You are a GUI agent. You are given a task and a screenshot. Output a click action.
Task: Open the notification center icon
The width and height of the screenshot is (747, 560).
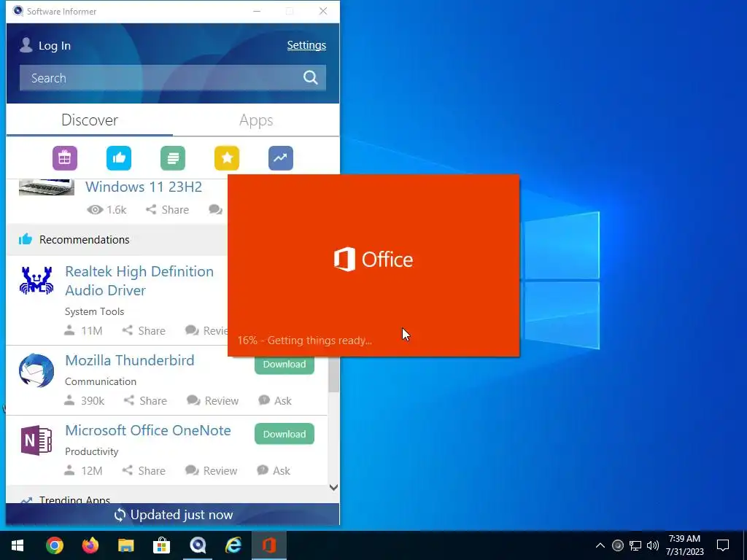[x=723, y=545]
